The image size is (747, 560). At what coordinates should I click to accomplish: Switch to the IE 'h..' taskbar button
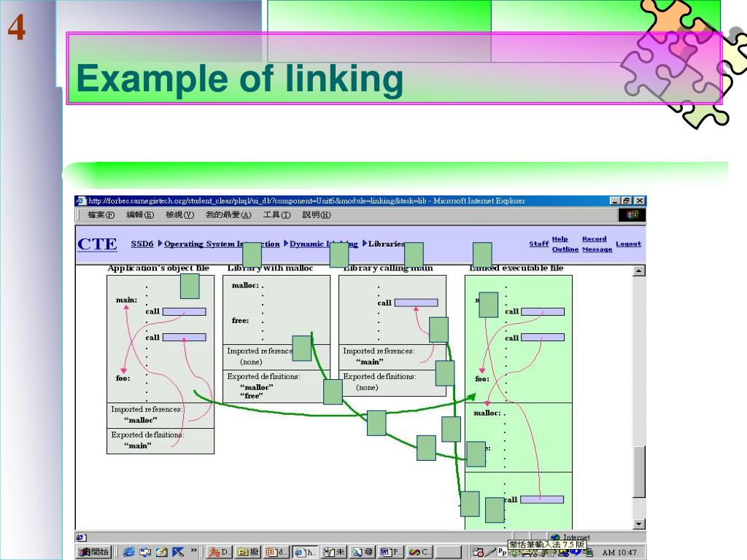pyautogui.click(x=305, y=552)
